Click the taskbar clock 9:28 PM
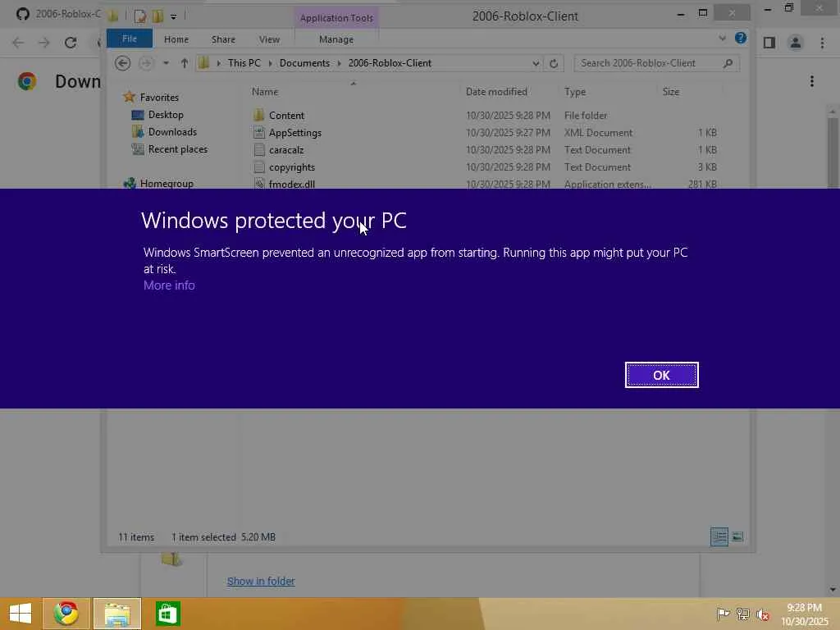Screen dimensions: 840x630 (x=804, y=608)
